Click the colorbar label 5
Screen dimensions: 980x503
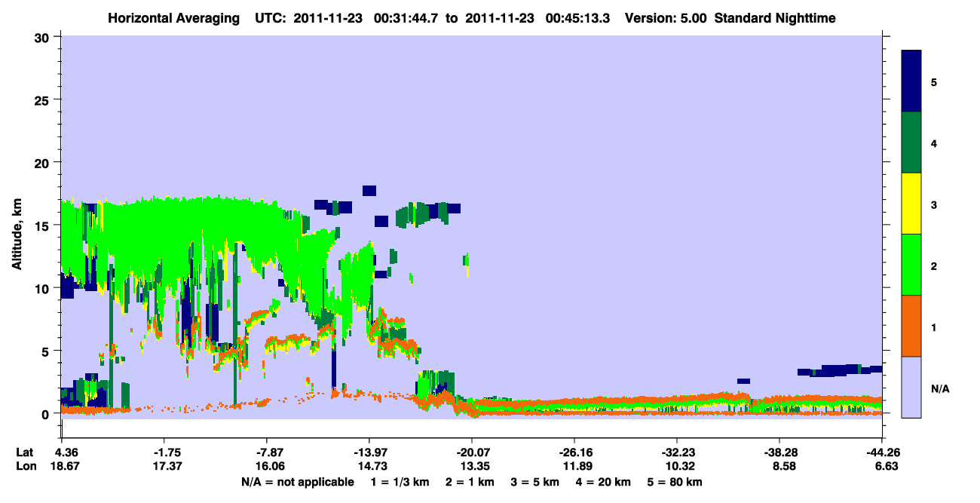click(x=934, y=82)
